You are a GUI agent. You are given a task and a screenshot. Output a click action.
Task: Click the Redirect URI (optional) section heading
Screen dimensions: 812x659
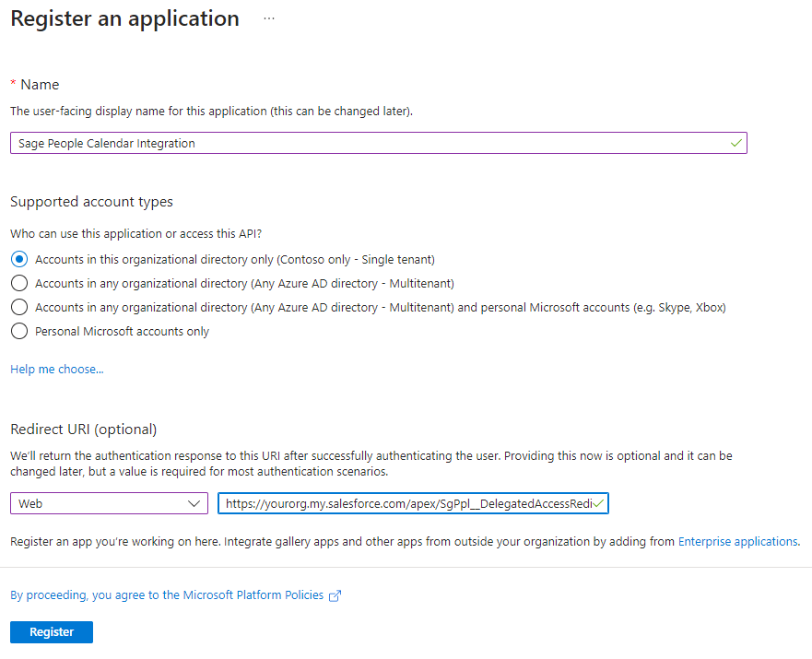coord(84,430)
